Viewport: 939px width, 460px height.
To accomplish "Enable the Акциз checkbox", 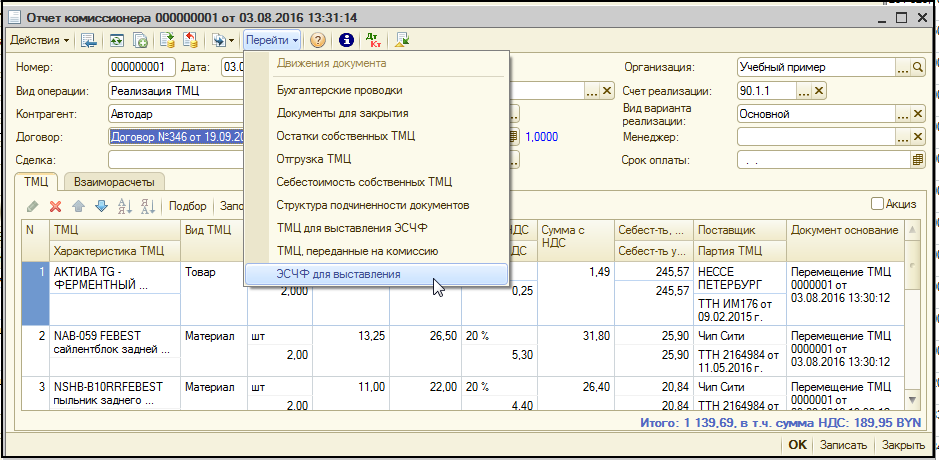I will click(877, 204).
